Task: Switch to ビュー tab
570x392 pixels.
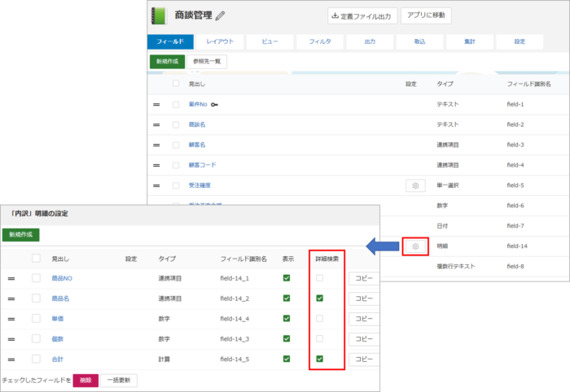Action: 270,41
